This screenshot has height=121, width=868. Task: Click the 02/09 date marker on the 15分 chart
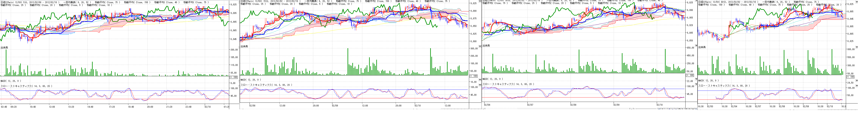[x=335, y=105]
